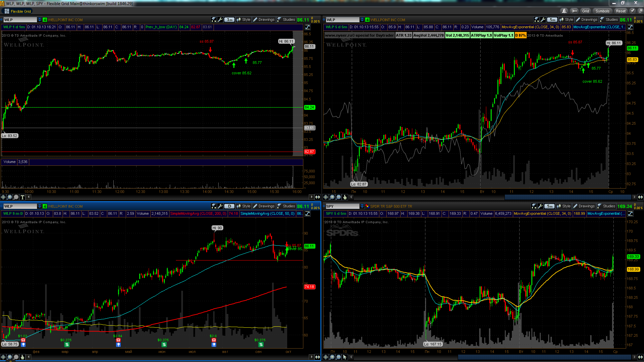644x362 pixels.
Task: Open the SPY chart share icon
Action: [534, 206]
